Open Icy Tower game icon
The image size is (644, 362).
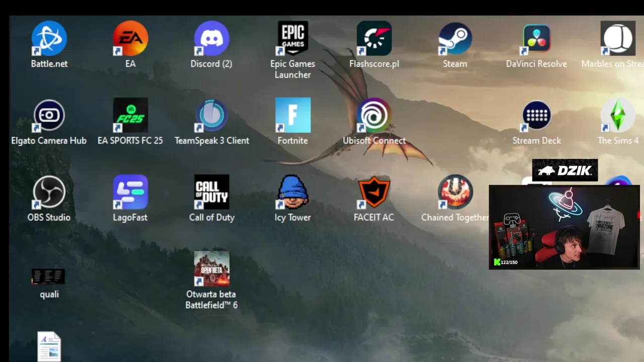coord(293,192)
